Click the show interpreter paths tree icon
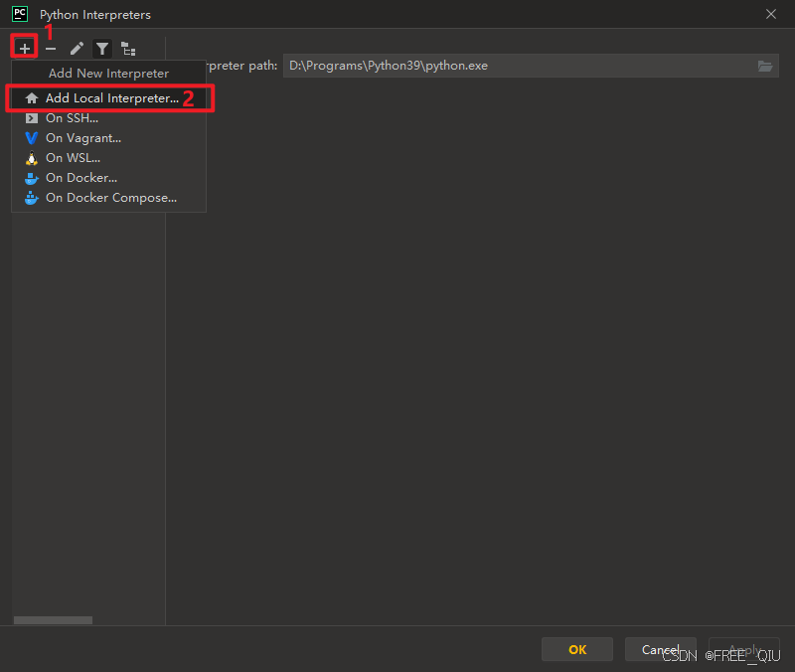This screenshot has height=672, width=795. 128,49
